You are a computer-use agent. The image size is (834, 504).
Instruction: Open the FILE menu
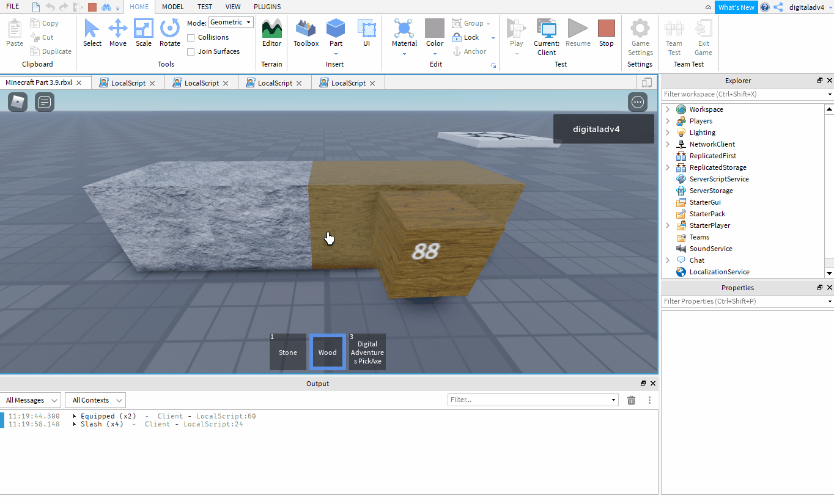coord(12,7)
